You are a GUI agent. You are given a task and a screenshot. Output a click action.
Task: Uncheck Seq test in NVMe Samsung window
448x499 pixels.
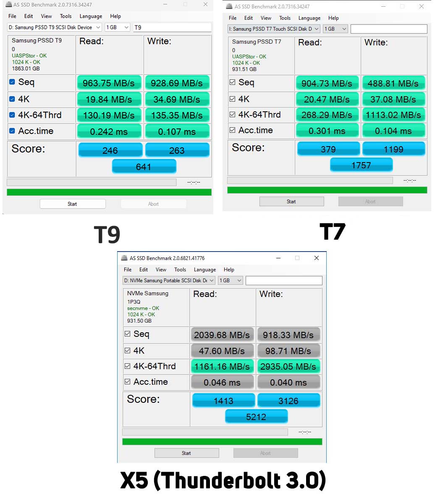coord(128,334)
